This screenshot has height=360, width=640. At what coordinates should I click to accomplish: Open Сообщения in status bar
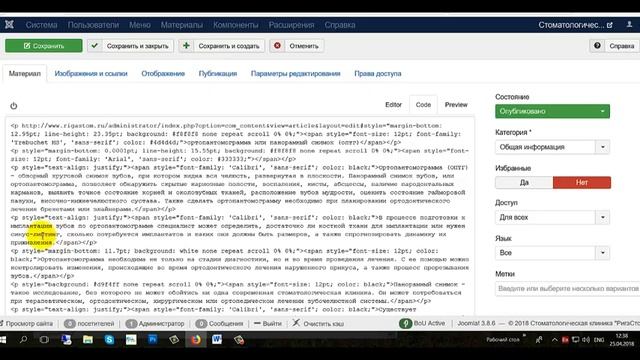pyautogui.click(x=219, y=324)
